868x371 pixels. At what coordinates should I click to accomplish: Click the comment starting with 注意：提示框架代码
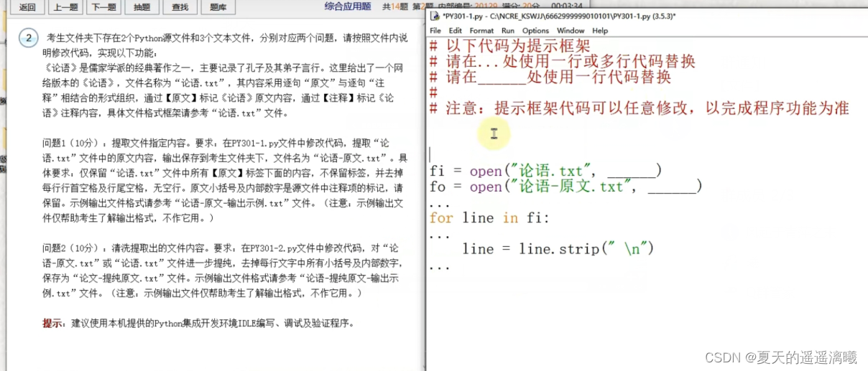click(640, 108)
